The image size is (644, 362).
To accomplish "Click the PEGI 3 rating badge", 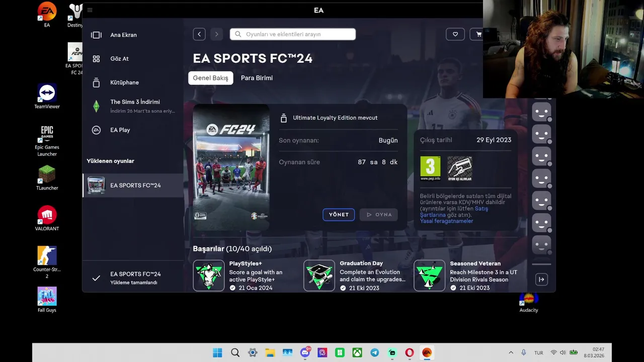I will [x=430, y=169].
